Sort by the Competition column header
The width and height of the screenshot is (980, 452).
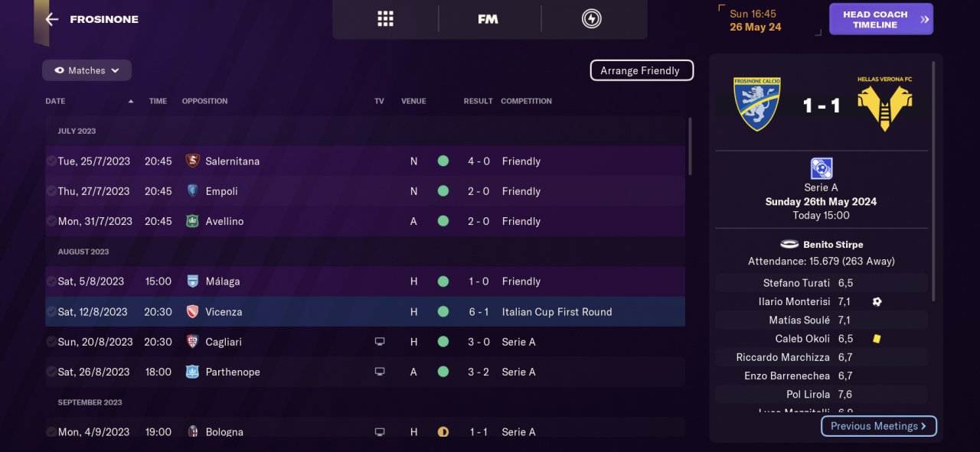point(526,101)
